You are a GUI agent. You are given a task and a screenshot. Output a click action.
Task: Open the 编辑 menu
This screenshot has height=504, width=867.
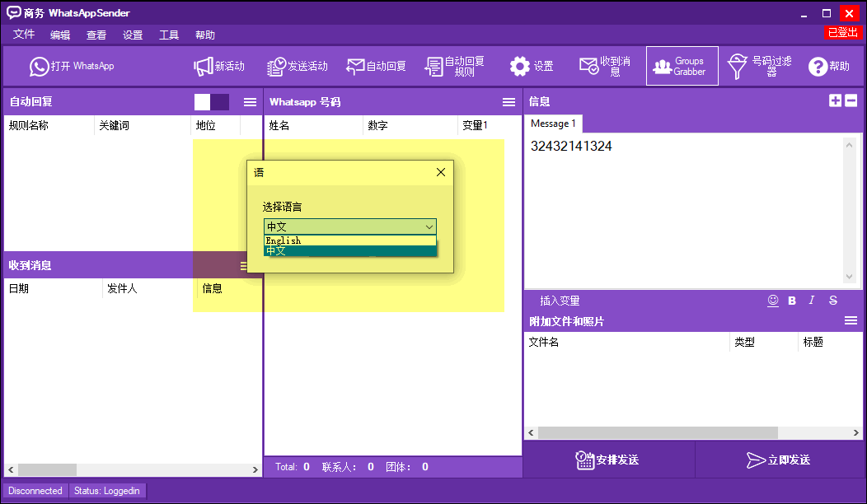(x=59, y=35)
